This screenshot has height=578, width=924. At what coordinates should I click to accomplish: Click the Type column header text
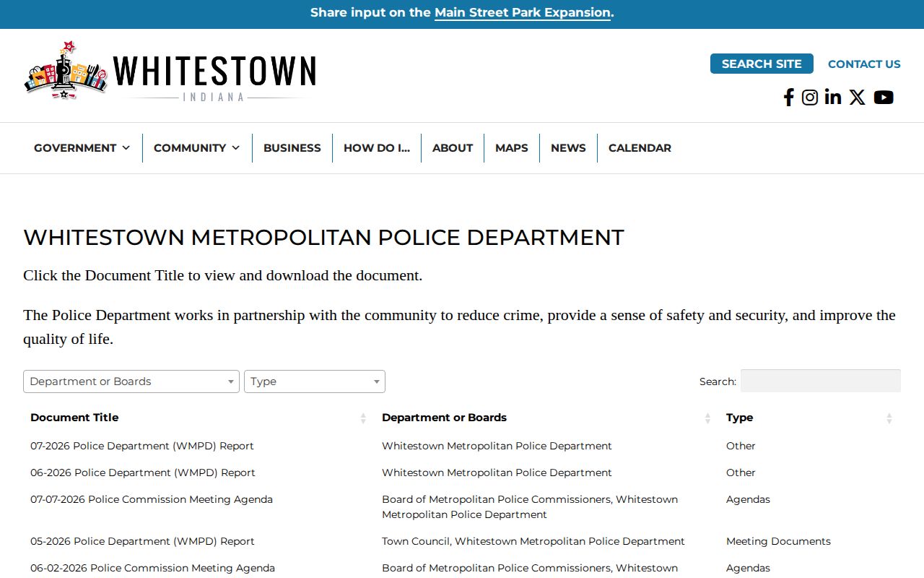[739, 418]
